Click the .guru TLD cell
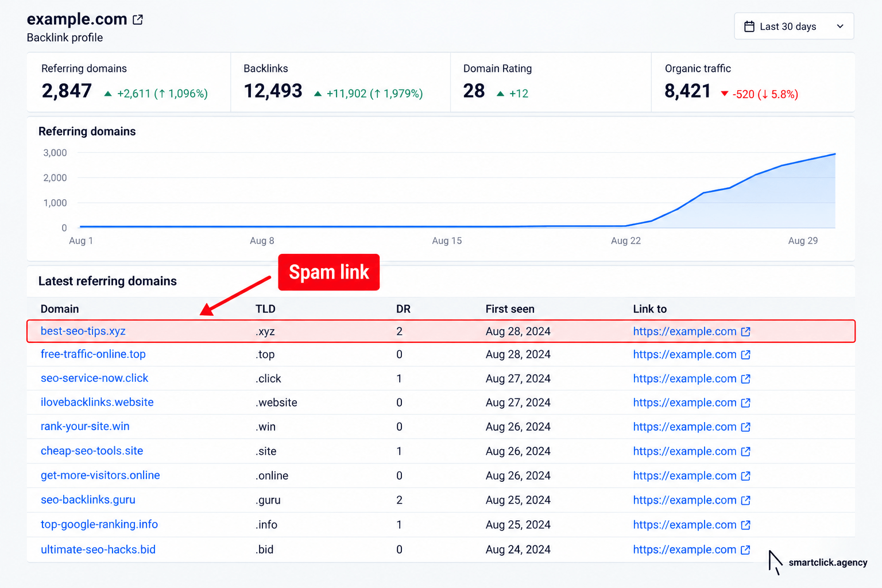 pos(268,500)
